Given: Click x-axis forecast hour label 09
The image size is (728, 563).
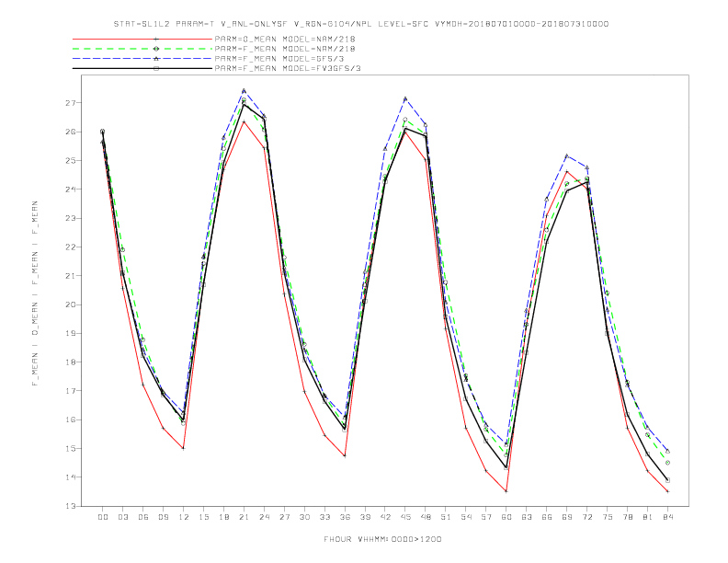Looking at the screenshot, I should click(163, 517).
